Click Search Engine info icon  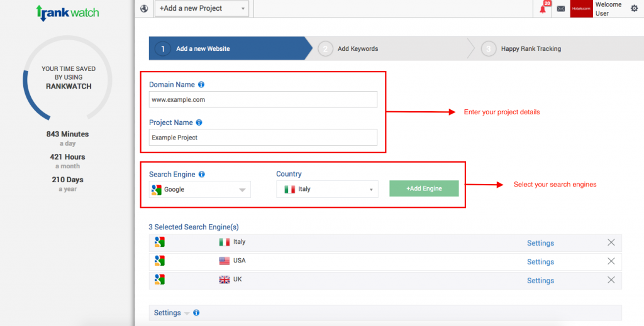[202, 174]
